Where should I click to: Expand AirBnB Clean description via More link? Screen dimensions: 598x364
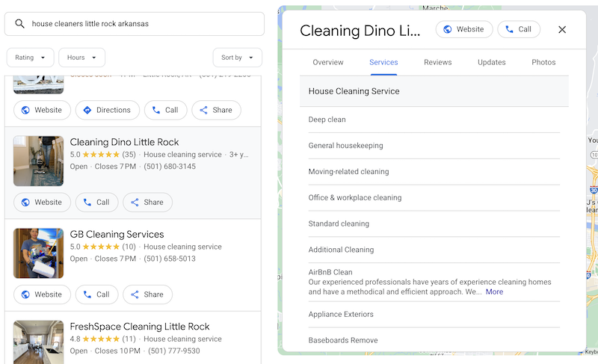pyautogui.click(x=494, y=292)
